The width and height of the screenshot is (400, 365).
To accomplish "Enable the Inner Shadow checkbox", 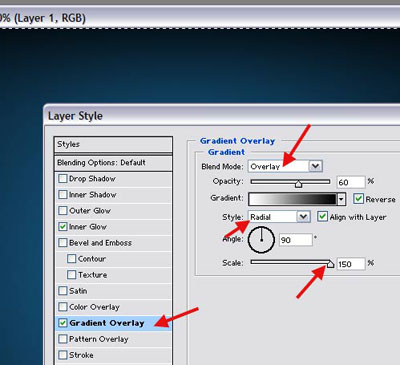I will (x=63, y=195).
